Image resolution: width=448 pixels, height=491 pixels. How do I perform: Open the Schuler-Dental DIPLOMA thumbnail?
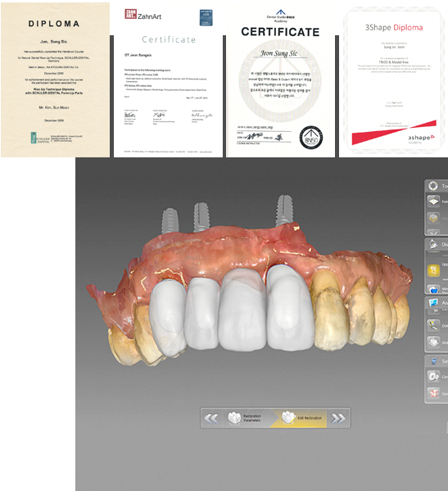coord(55,80)
